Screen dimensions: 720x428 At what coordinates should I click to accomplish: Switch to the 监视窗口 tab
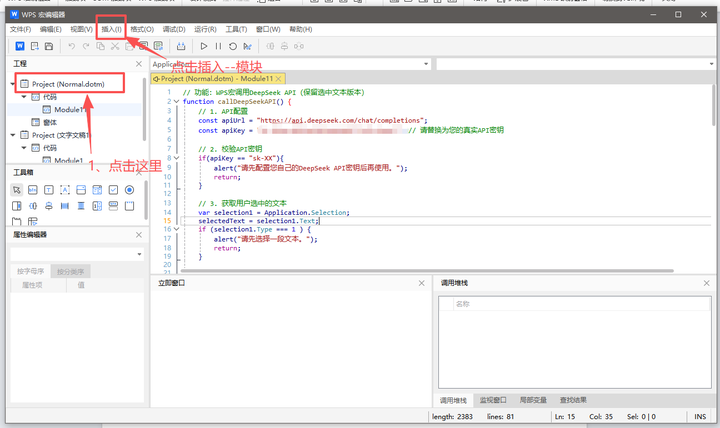[x=493, y=400]
